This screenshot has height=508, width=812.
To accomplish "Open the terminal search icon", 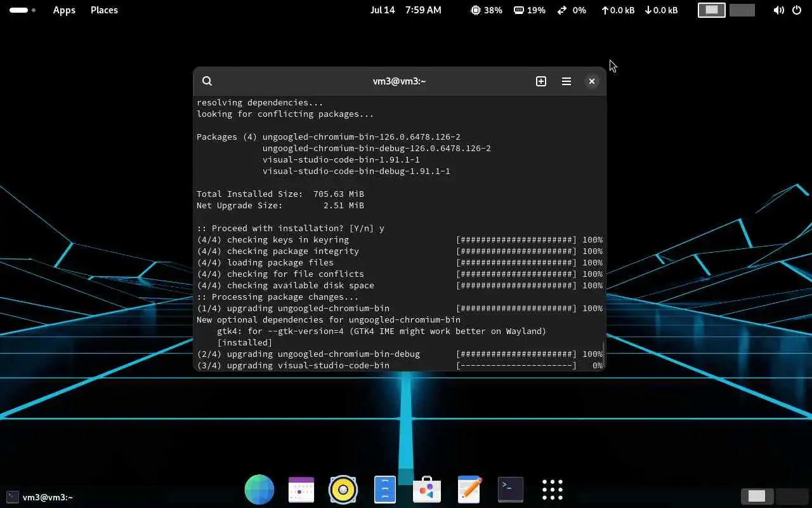I will [x=207, y=81].
